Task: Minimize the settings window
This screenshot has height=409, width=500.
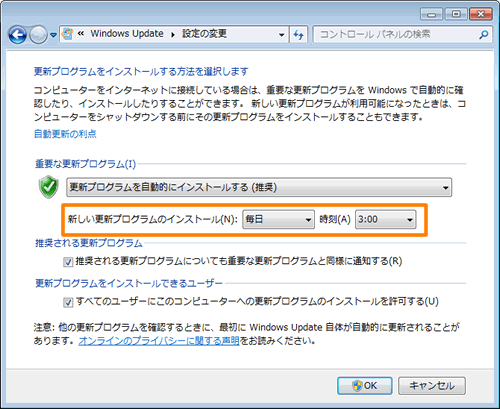Action: (x=431, y=14)
